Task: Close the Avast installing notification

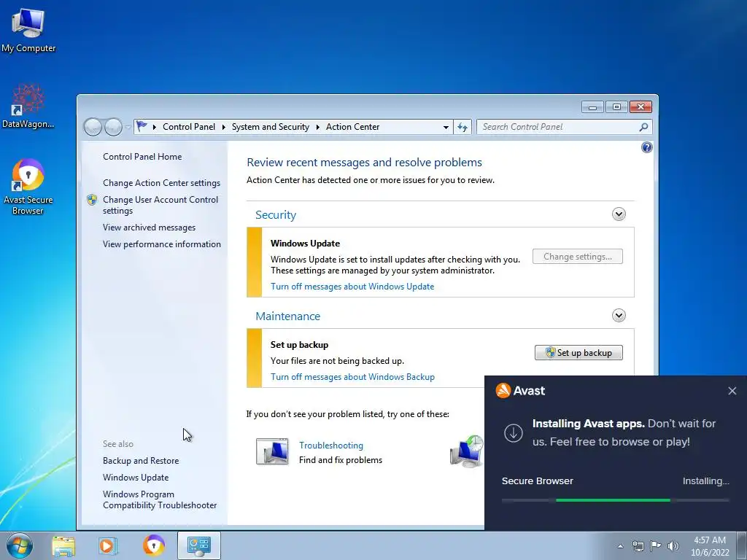Action: pos(732,391)
